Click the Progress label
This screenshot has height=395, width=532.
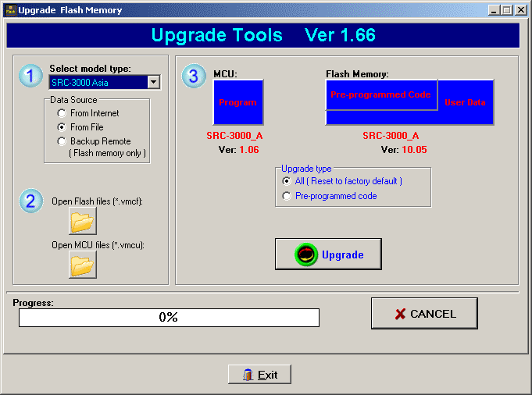pyautogui.click(x=34, y=303)
